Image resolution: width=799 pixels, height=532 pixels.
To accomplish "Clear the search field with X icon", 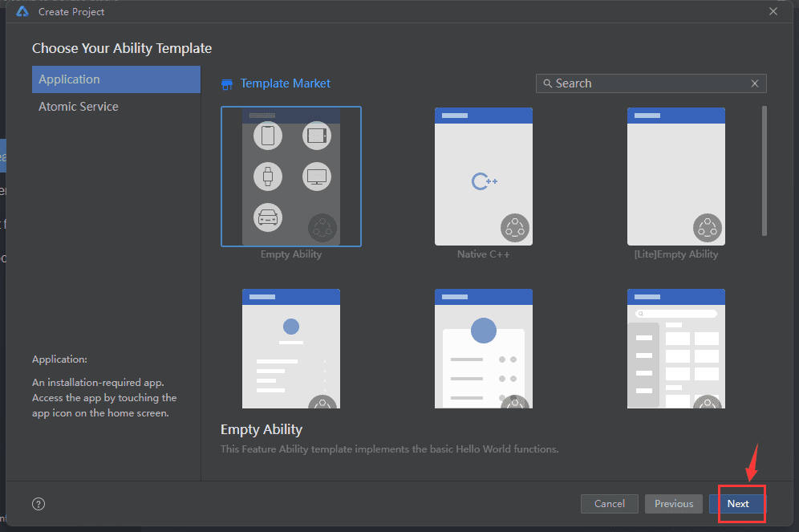I will coord(755,83).
